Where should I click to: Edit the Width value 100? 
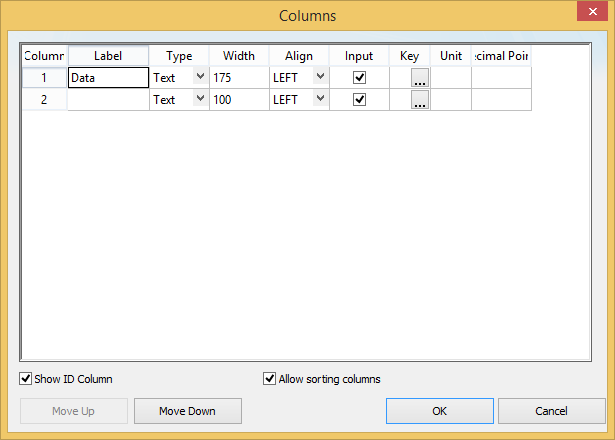(x=239, y=100)
